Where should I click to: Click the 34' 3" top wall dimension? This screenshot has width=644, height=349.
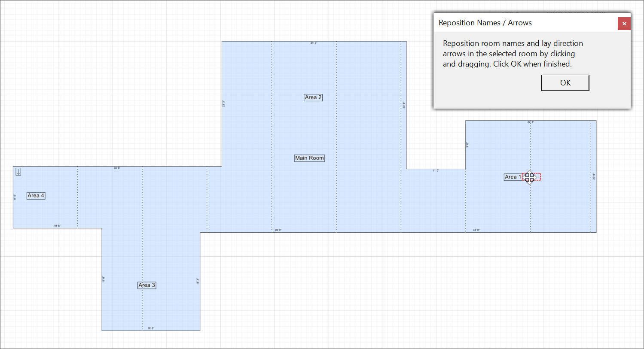click(314, 43)
